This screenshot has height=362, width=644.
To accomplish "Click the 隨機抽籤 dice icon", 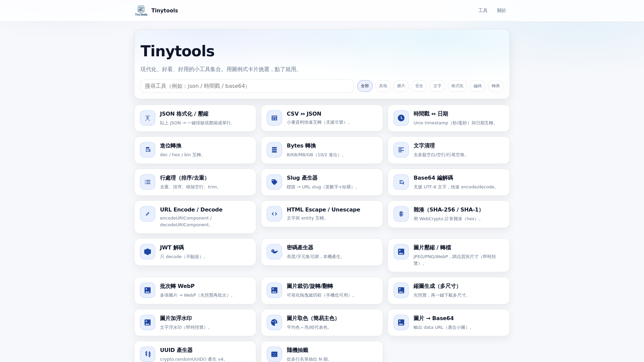I will pyautogui.click(x=274, y=354).
